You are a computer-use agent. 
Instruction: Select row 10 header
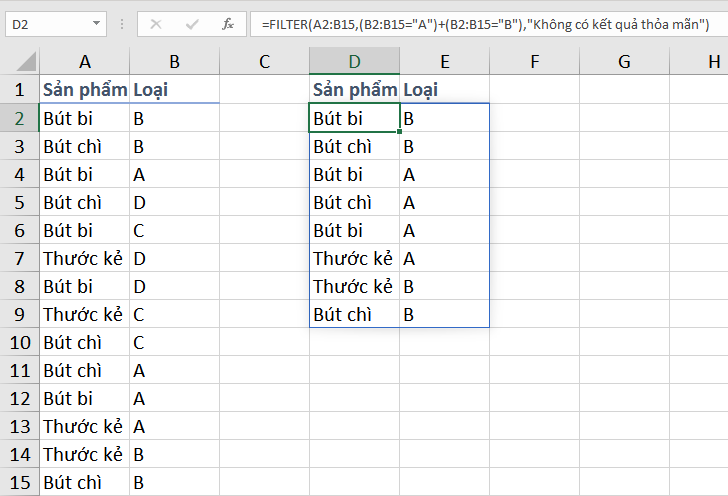point(20,342)
